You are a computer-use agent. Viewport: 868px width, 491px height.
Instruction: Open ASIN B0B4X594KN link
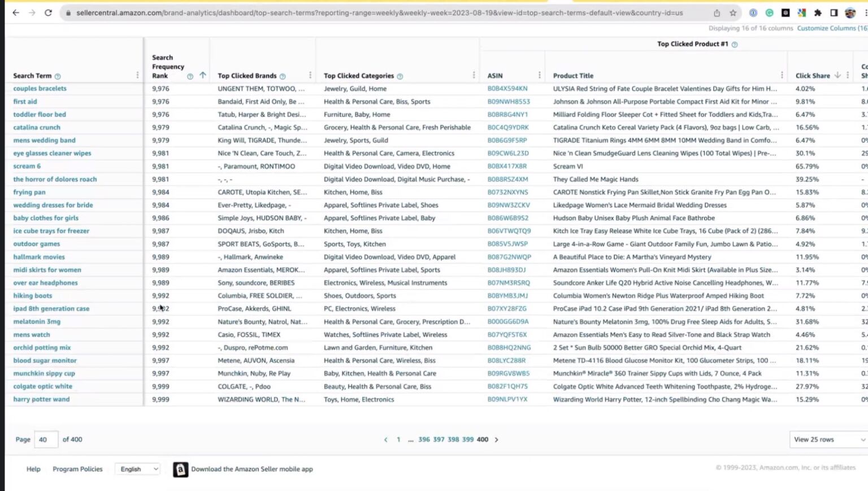click(507, 89)
